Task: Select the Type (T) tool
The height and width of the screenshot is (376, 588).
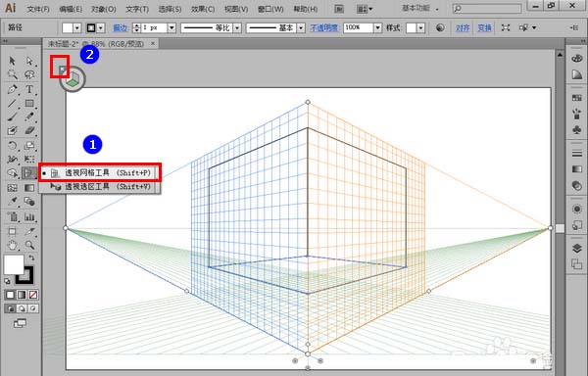Action: coord(29,89)
